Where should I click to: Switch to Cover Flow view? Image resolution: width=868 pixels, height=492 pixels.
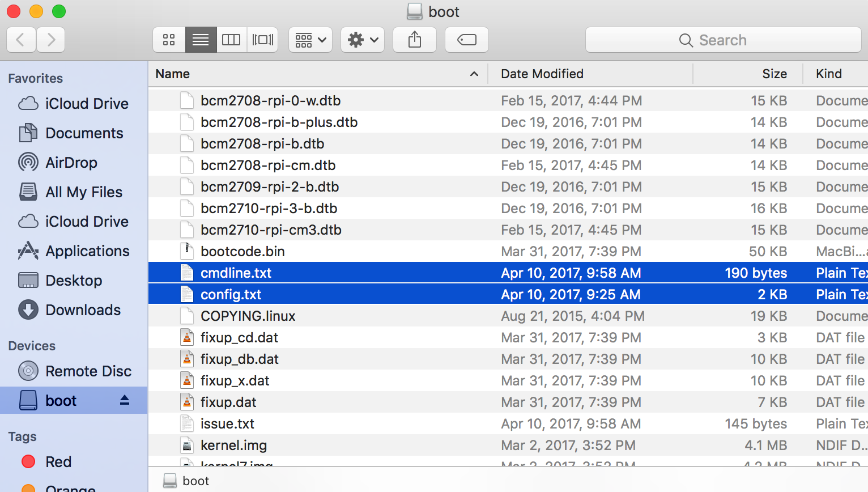click(262, 40)
